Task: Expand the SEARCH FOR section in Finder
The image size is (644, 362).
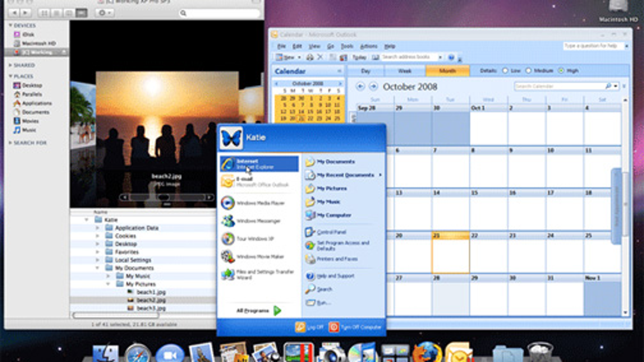Action: 10,143
